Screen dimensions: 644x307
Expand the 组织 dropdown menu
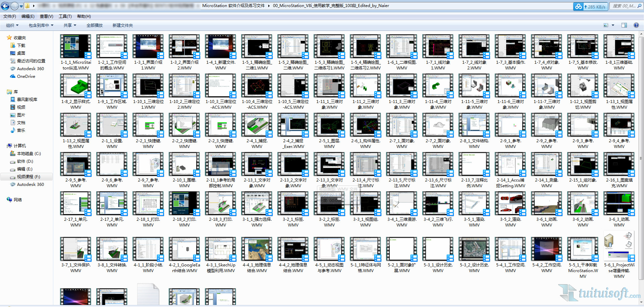point(12,25)
